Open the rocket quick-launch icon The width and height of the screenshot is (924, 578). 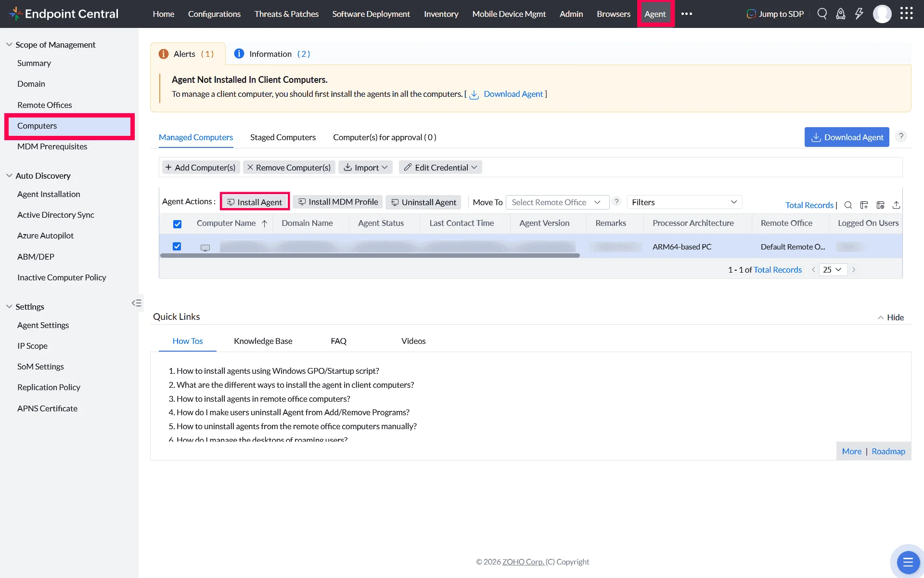840,14
